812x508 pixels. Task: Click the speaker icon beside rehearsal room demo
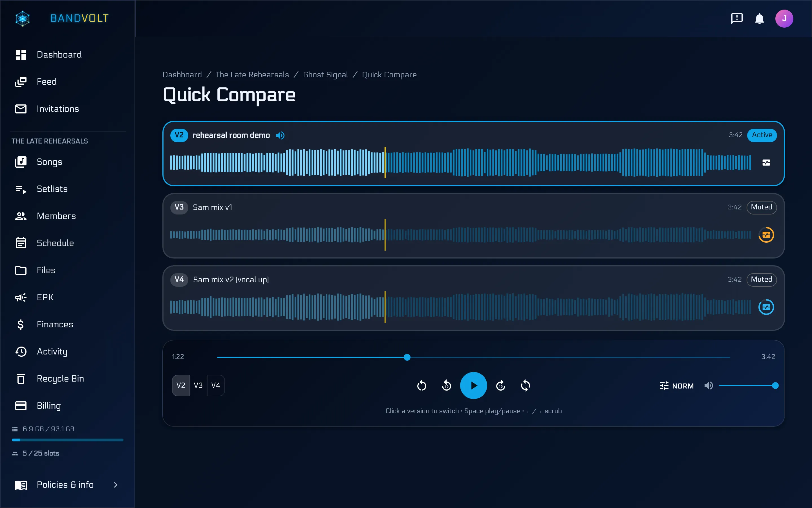[x=280, y=135]
